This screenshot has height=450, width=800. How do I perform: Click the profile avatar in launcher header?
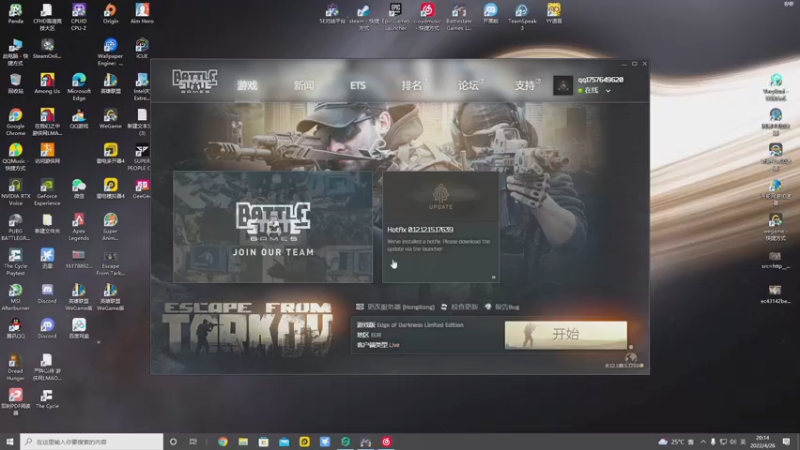(x=563, y=86)
